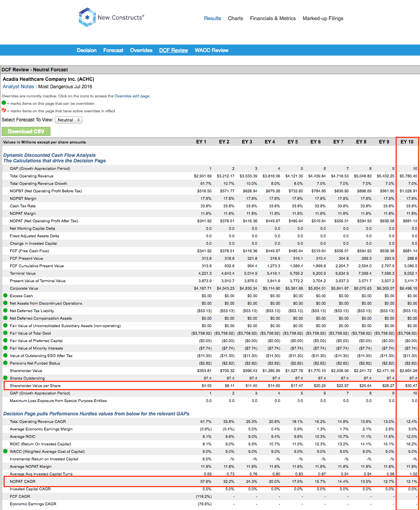Click the $2,901.69 revenue cell
Viewport: 420px width, 510px height.
203,176
